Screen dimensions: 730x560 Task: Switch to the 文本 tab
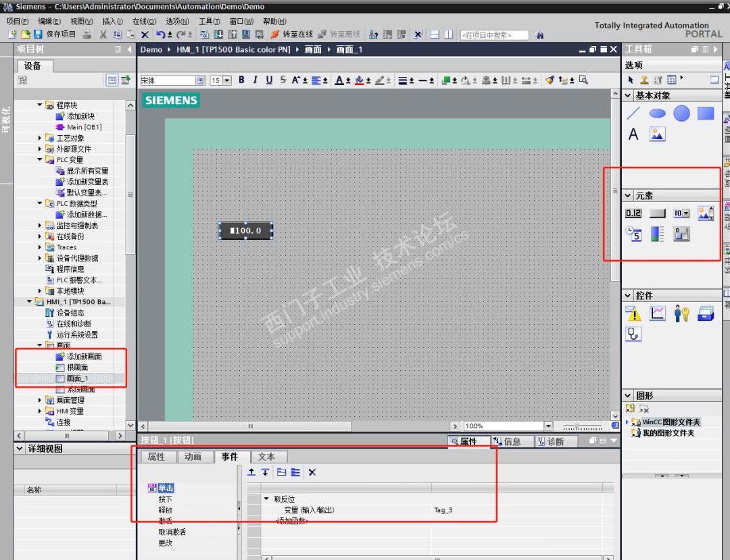click(x=266, y=457)
